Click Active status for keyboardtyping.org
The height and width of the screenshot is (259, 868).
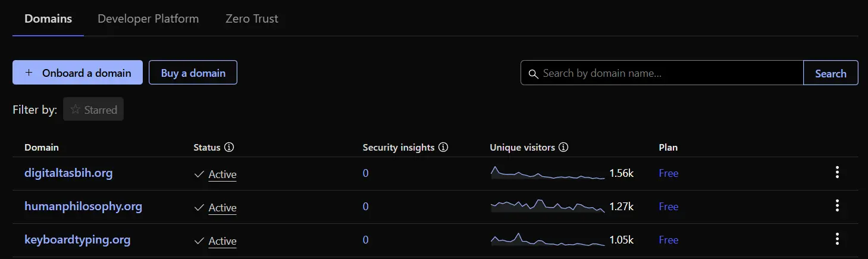coord(222,241)
